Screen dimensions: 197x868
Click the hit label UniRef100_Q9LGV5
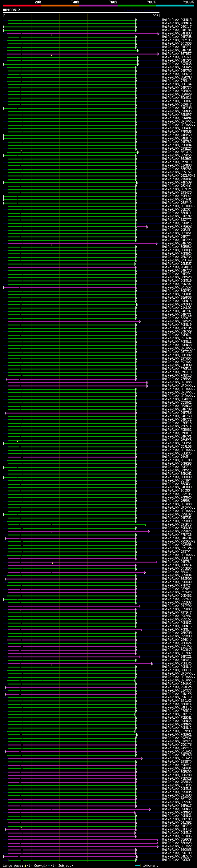(177, 67)
